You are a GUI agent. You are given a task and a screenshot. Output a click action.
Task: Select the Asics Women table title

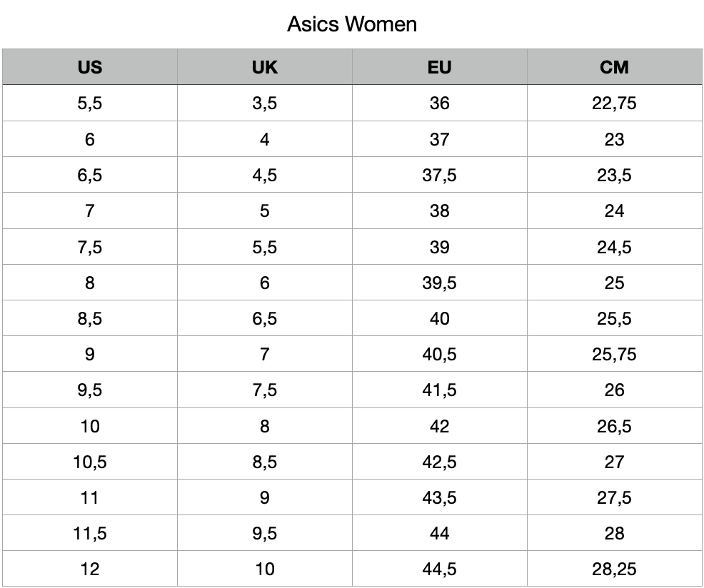[x=352, y=24]
